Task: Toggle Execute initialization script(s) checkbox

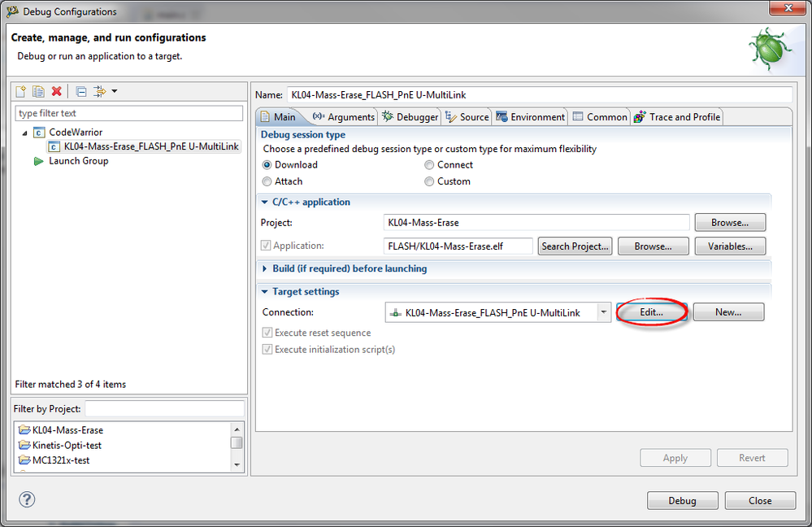Action: coord(267,349)
